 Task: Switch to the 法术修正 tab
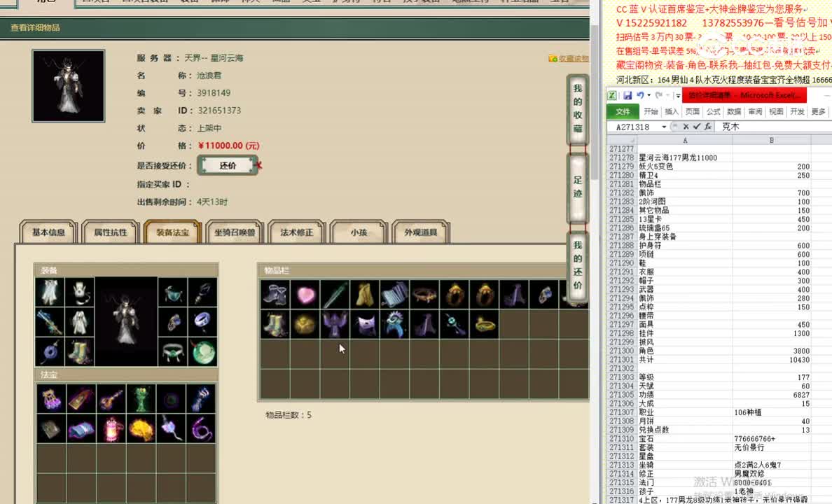pos(297,232)
